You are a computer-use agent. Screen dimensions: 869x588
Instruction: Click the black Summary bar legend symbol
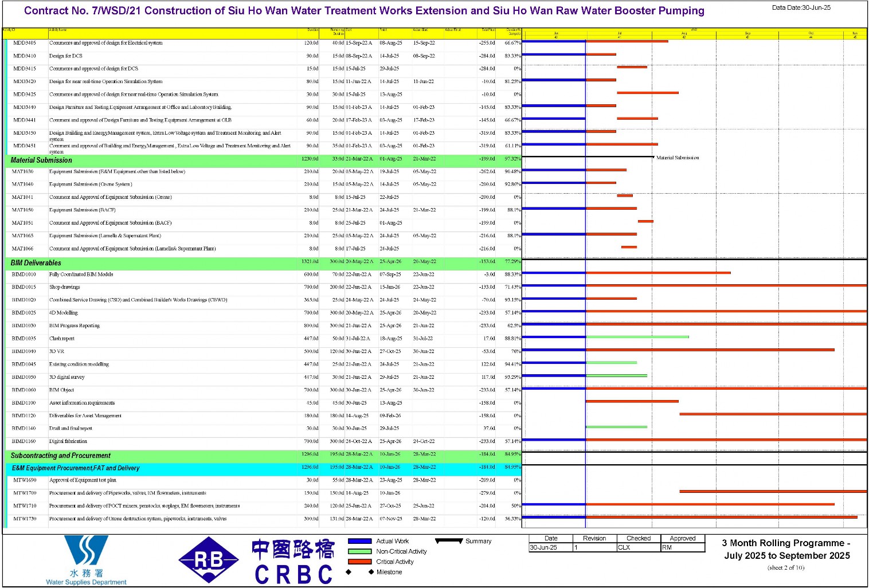click(449, 540)
